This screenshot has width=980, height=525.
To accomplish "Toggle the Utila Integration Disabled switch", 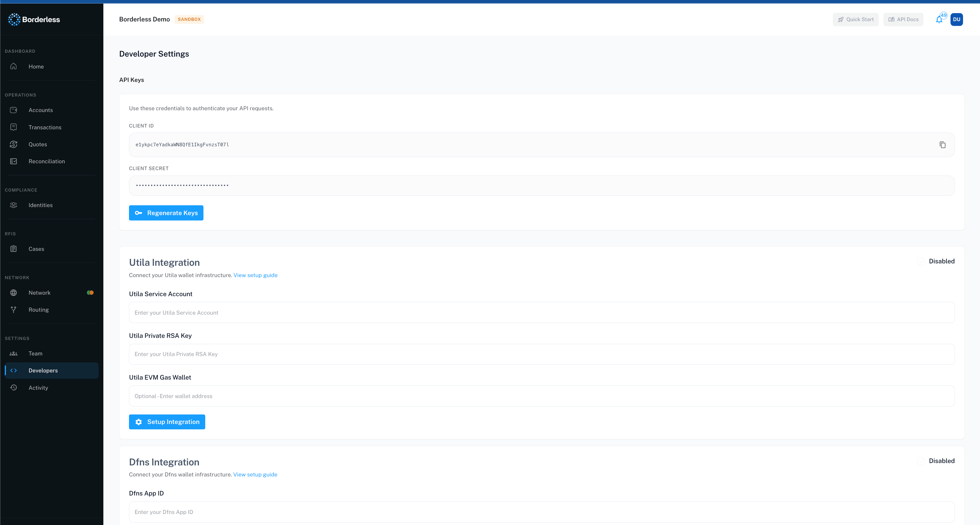I will [921, 261].
